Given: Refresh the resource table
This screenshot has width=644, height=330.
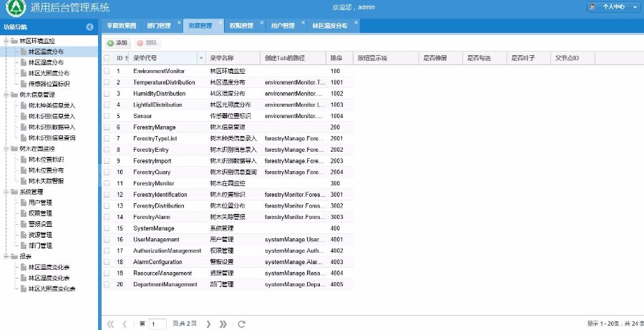Looking at the screenshot, I should click(x=242, y=324).
